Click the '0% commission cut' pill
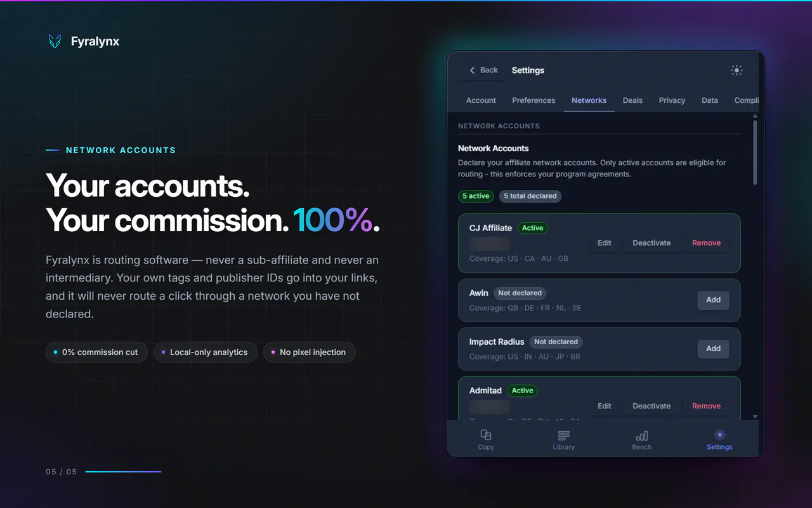The width and height of the screenshot is (812, 508). click(x=96, y=352)
